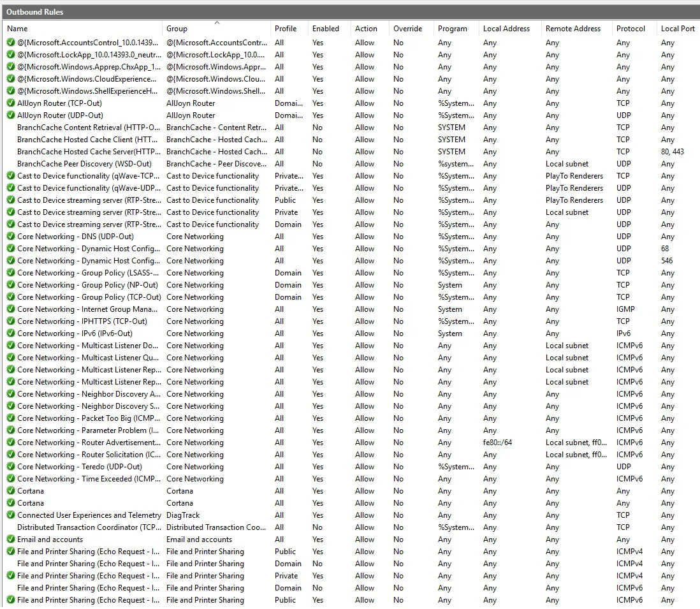Click green check icon of AllJoyn Router (UDP-Out)
This screenshot has height=609, width=700.
tap(11, 115)
